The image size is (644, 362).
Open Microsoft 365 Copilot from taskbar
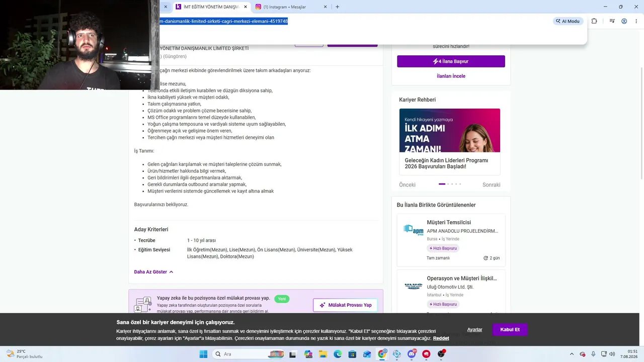click(308, 354)
